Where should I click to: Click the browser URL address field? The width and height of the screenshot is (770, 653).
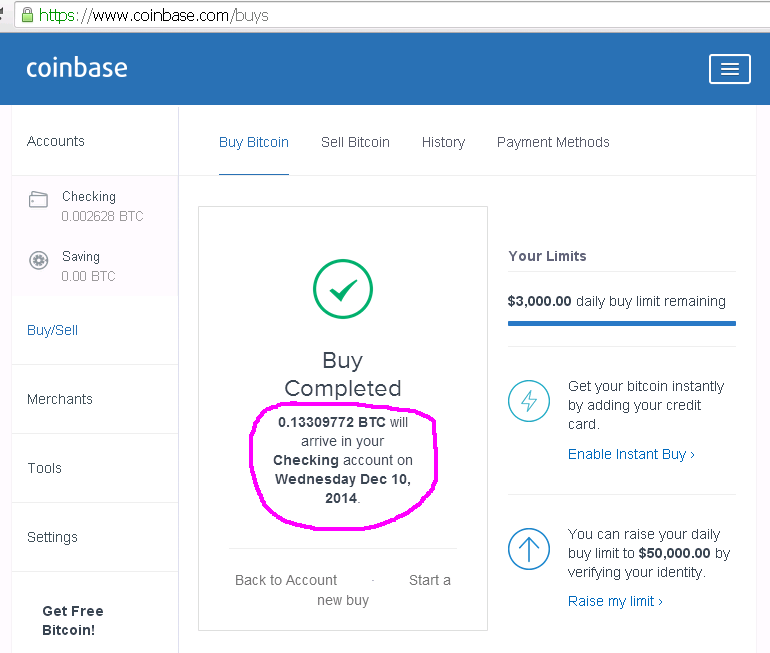tap(392, 15)
